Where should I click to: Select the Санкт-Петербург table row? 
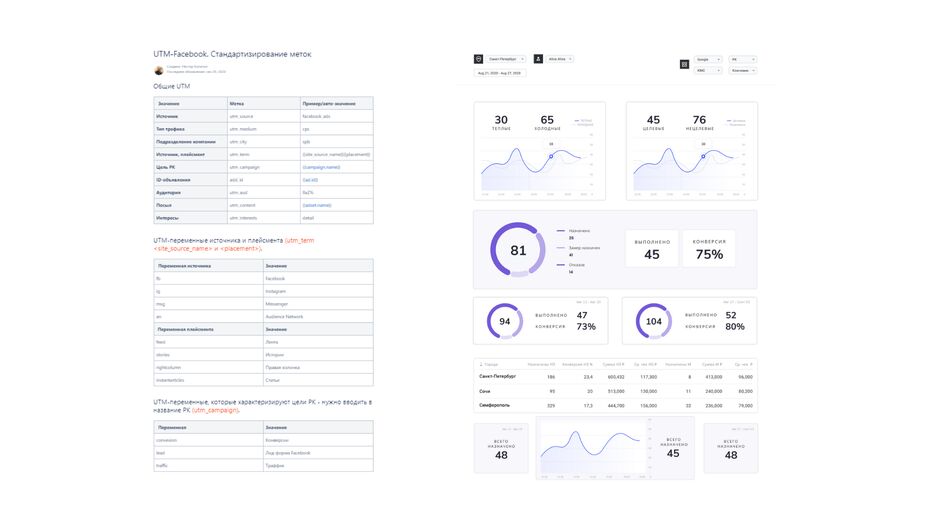point(615,376)
